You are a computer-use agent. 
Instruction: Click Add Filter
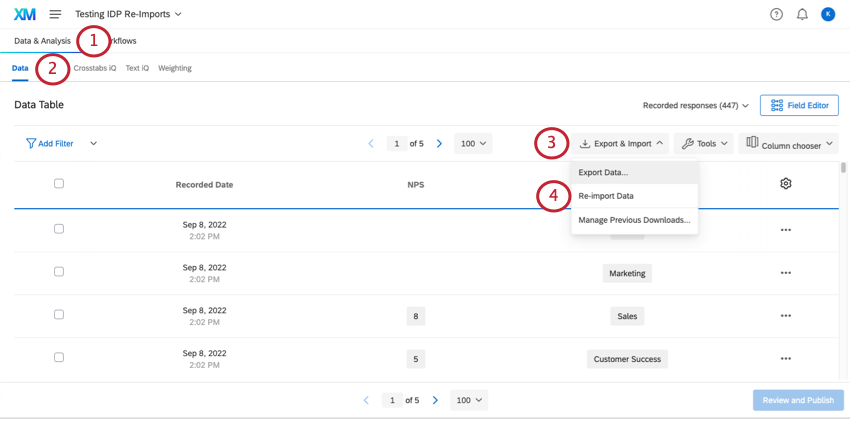[x=50, y=144]
